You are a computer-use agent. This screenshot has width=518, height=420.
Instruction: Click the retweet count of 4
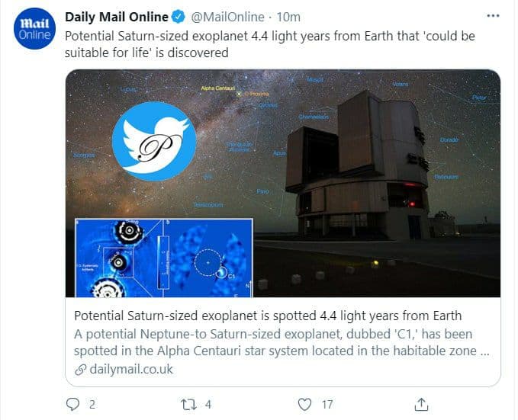[x=208, y=404]
